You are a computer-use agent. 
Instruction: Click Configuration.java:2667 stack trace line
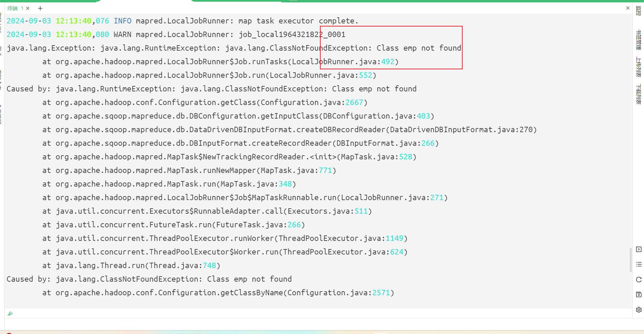pos(205,103)
